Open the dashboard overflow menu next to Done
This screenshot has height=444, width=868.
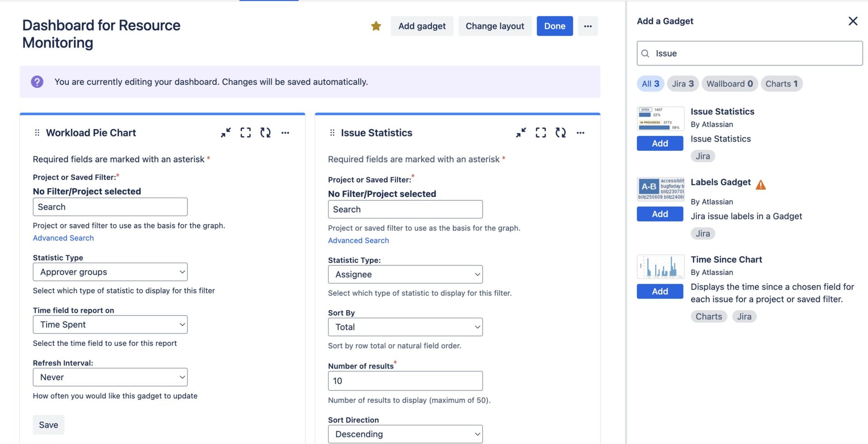point(588,26)
